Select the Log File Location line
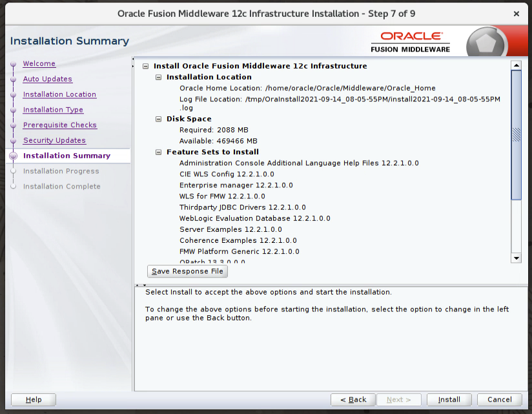This screenshot has height=414, width=532. click(x=340, y=103)
